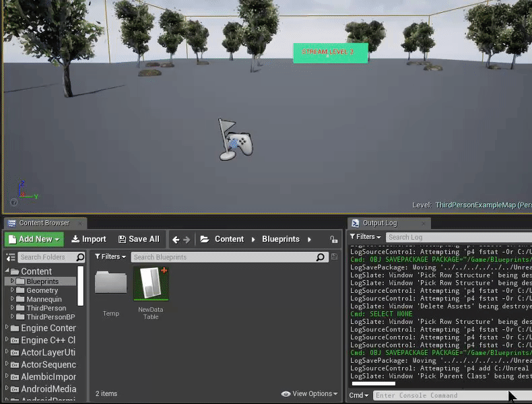Select ActorLayerUtilities tree item

(x=48, y=352)
